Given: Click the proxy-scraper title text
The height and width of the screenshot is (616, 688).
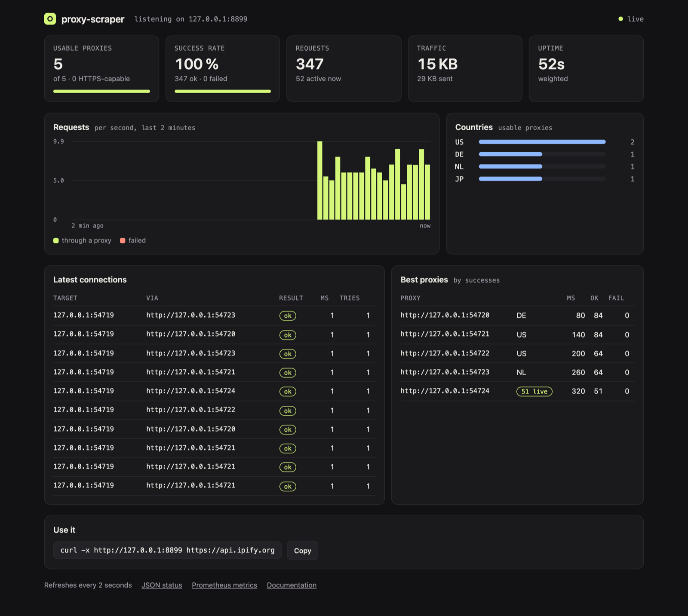Looking at the screenshot, I should tap(93, 19).
